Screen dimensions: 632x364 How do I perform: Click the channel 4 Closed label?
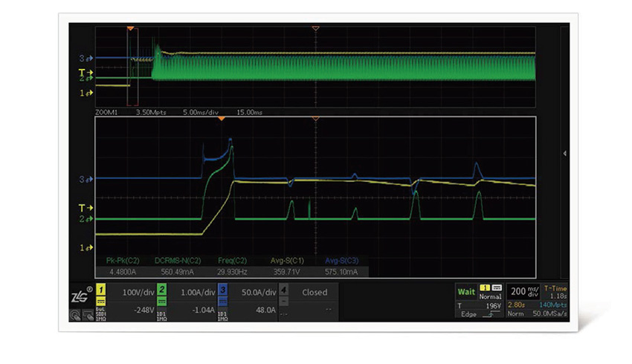(315, 293)
